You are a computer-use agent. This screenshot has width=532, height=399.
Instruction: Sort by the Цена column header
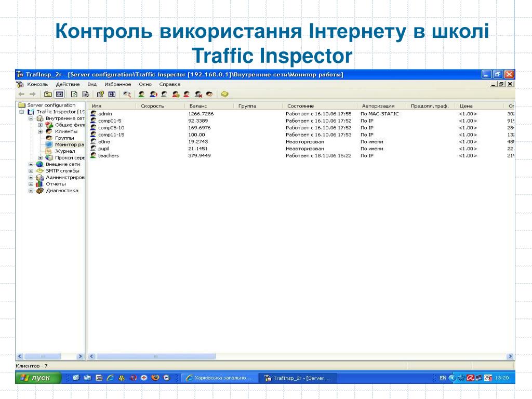(x=479, y=106)
